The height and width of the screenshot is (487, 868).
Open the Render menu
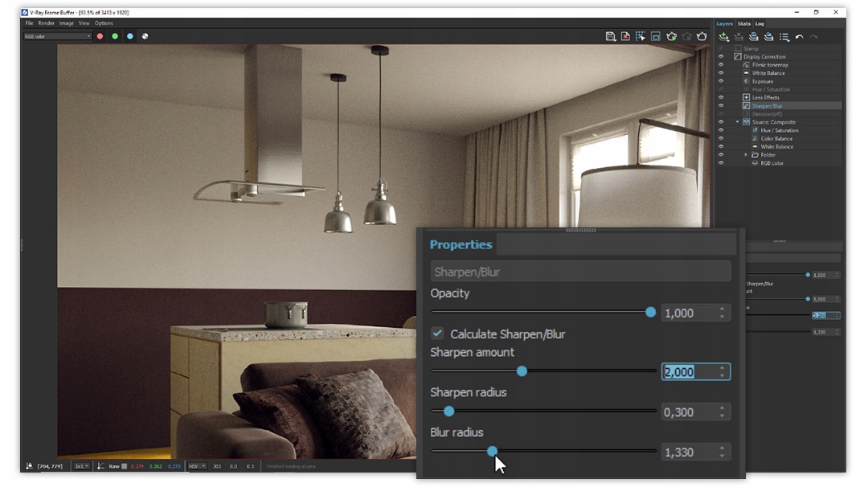47,23
